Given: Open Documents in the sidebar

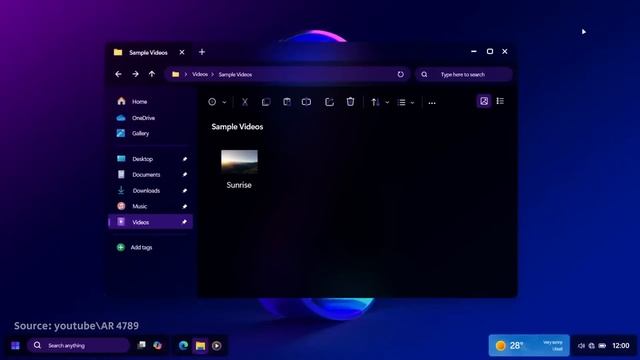Looking at the screenshot, I should coord(150,174).
